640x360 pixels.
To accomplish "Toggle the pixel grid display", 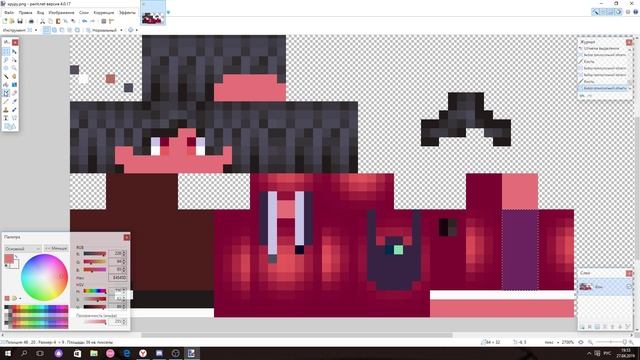I will pos(104,21).
